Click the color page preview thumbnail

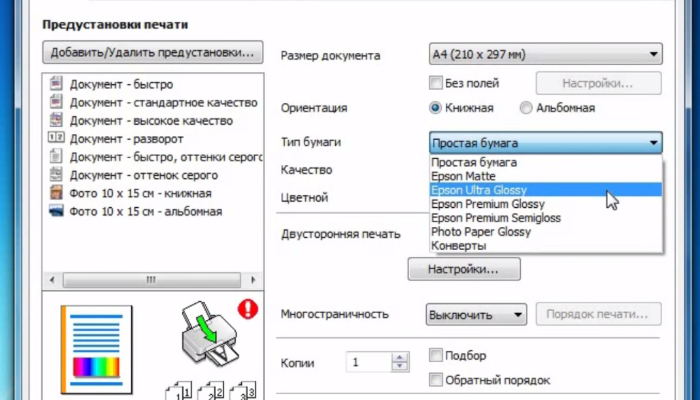tap(97, 349)
